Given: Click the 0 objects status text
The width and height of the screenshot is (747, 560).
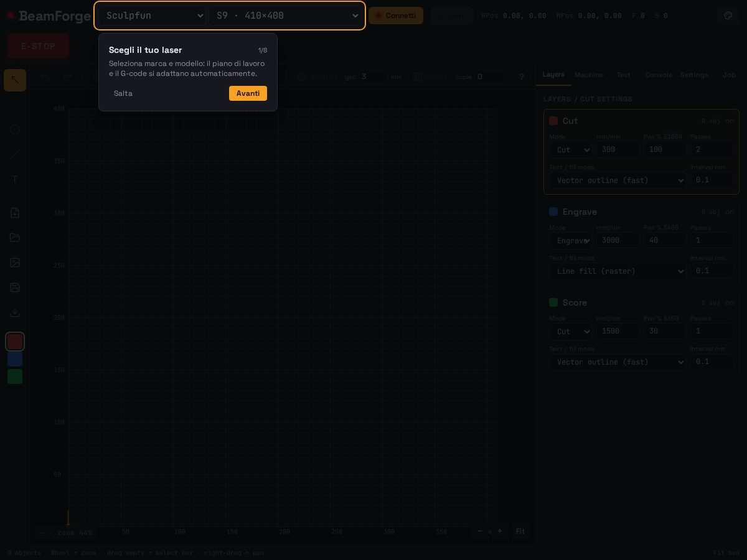Looking at the screenshot, I should click(24, 553).
